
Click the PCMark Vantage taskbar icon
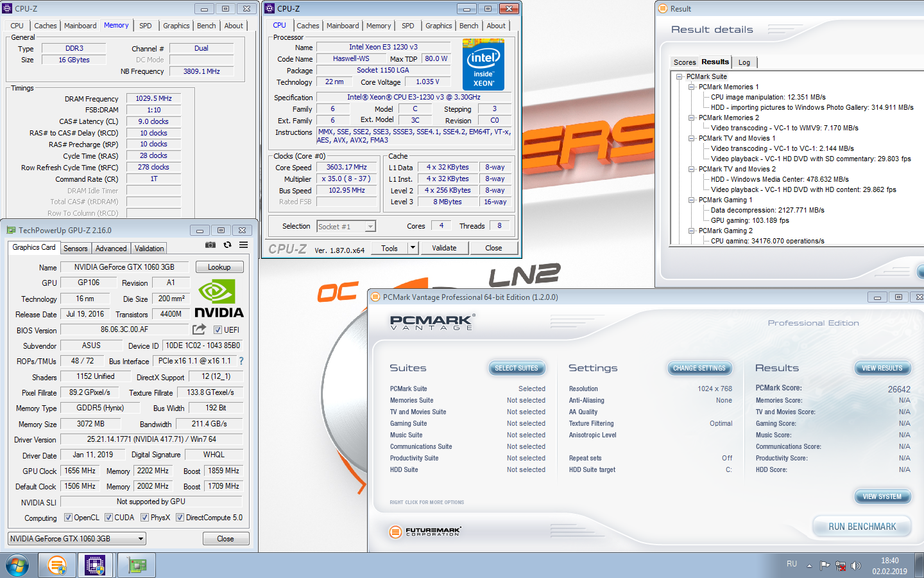point(57,566)
